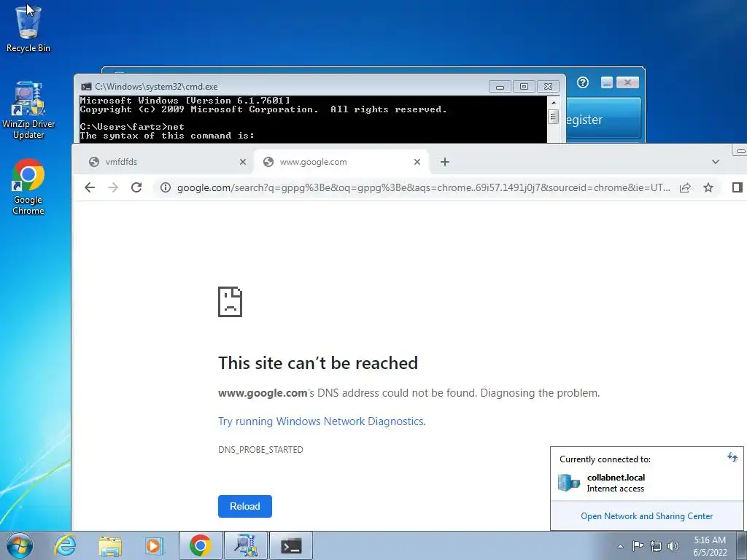The height and width of the screenshot is (560, 747).
Task: Switch to Chrome via taskbar button
Action: click(x=200, y=545)
